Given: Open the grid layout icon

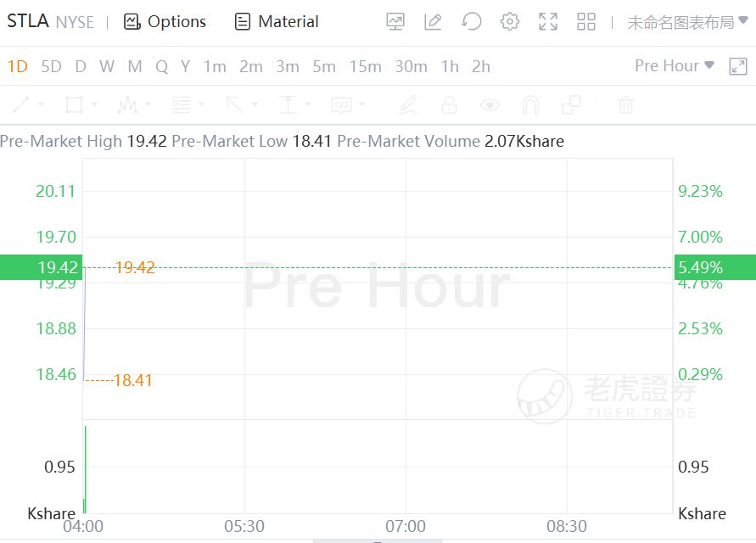Looking at the screenshot, I should point(586,22).
